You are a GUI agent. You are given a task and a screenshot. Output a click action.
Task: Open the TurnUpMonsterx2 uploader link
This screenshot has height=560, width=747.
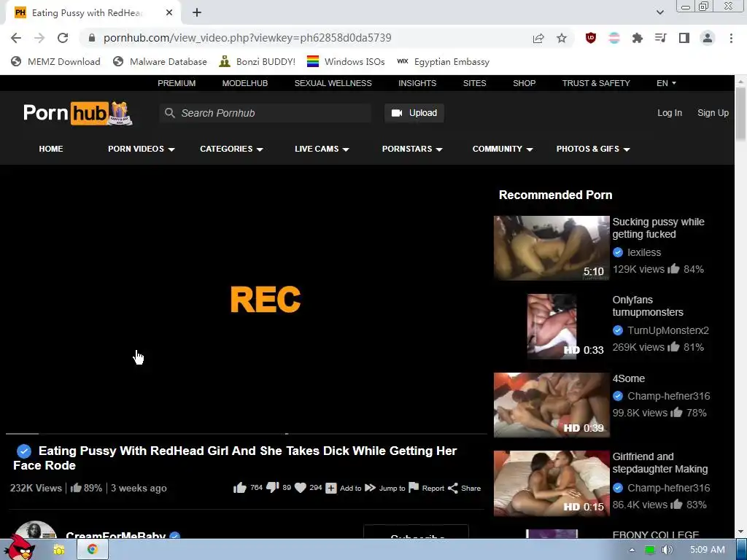tap(668, 330)
